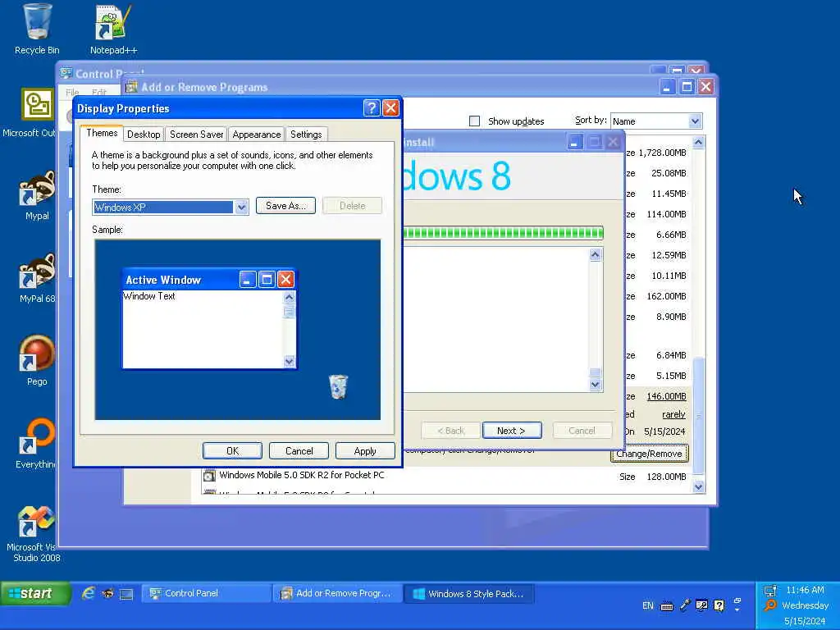Viewport: 840px width, 630px height.
Task: Click the orange Everything search tray icon
Action: tap(770, 605)
